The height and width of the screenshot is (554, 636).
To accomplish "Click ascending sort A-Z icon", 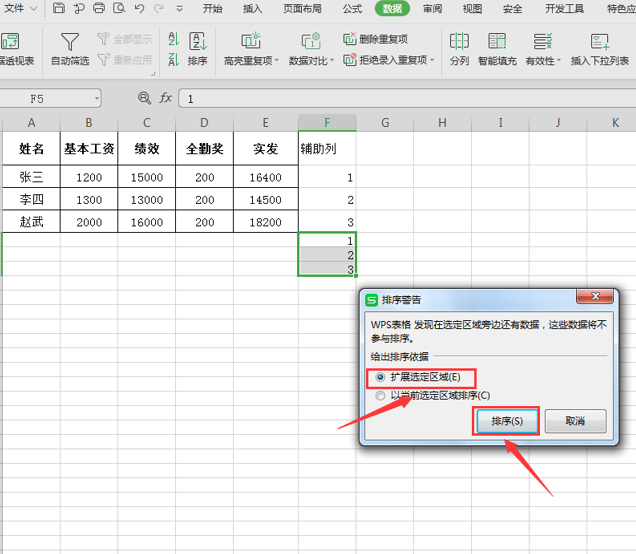I will click(x=174, y=39).
